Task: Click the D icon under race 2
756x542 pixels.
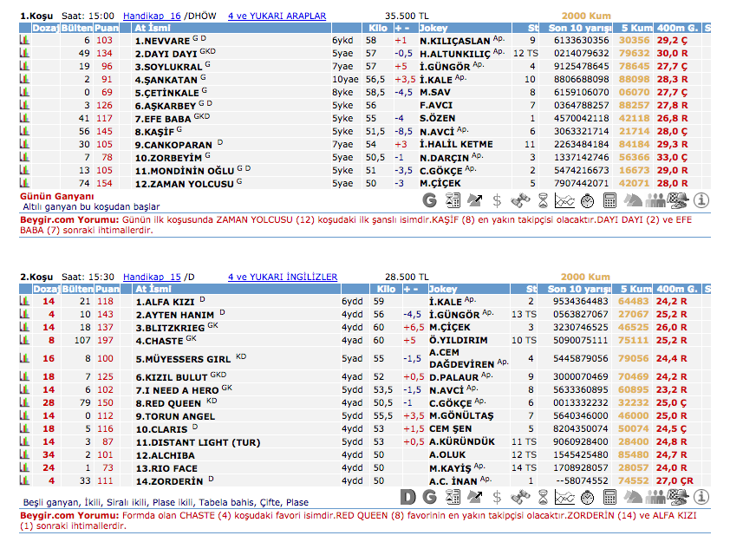Action: tap(407, 497)
